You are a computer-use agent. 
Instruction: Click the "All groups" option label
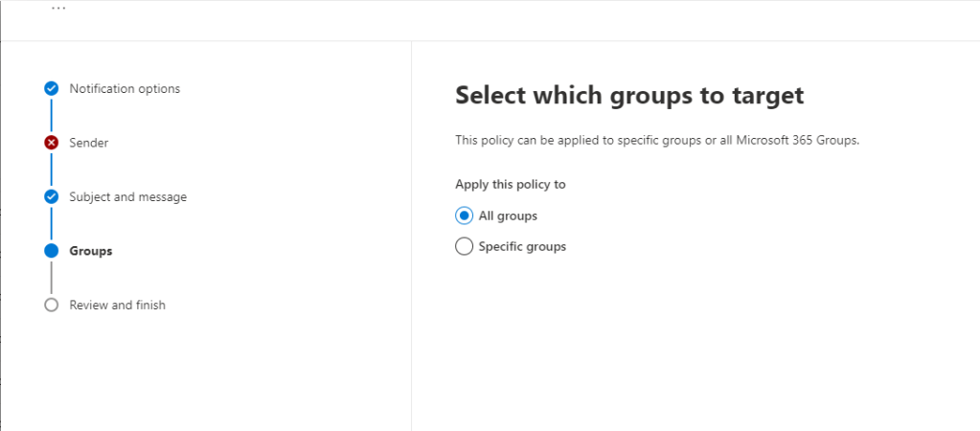point(508,215)
